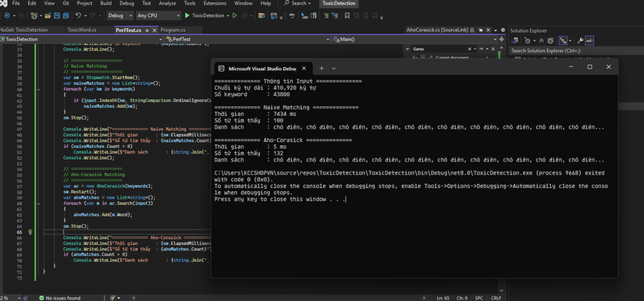Undo the last action with the undo arrow
The height and width of the screenshot is (301, 644).
78,16
